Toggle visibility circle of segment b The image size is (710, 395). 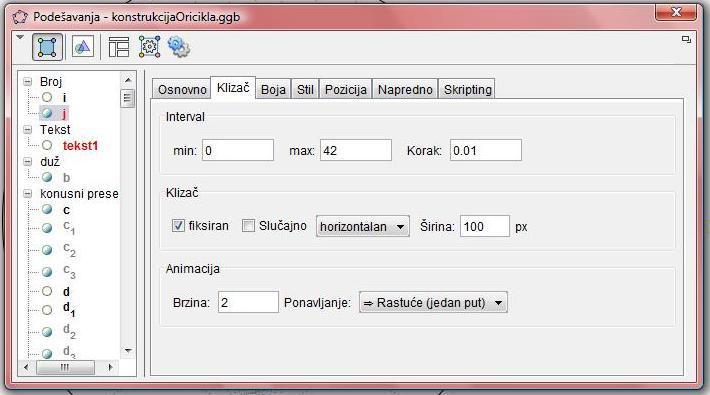[x=47, y=177]
